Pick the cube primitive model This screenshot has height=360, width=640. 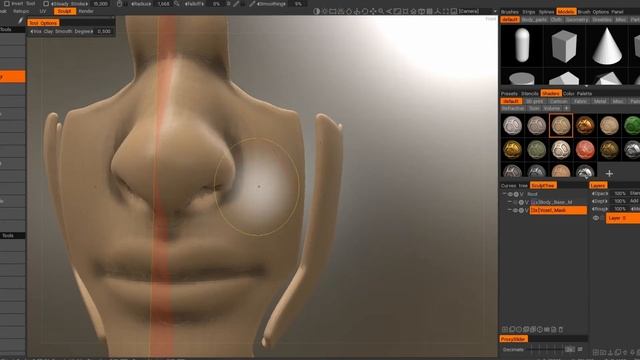pyautogui.click(x=564, y=47)
